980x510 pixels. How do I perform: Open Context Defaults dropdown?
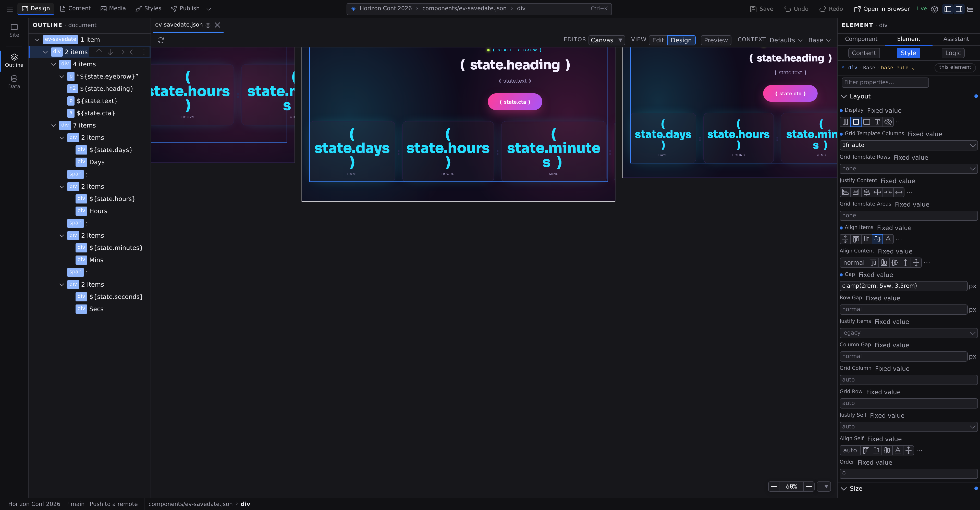click(786, 40)
